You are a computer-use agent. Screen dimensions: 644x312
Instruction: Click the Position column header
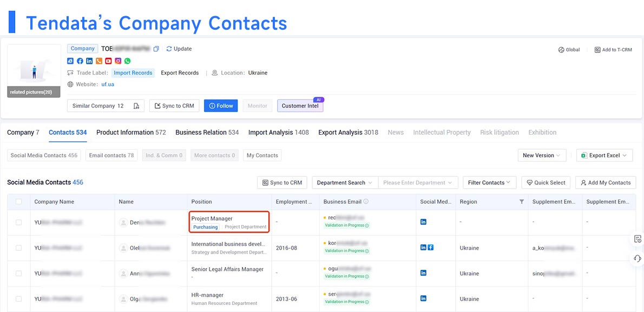(x=202, y=202)
